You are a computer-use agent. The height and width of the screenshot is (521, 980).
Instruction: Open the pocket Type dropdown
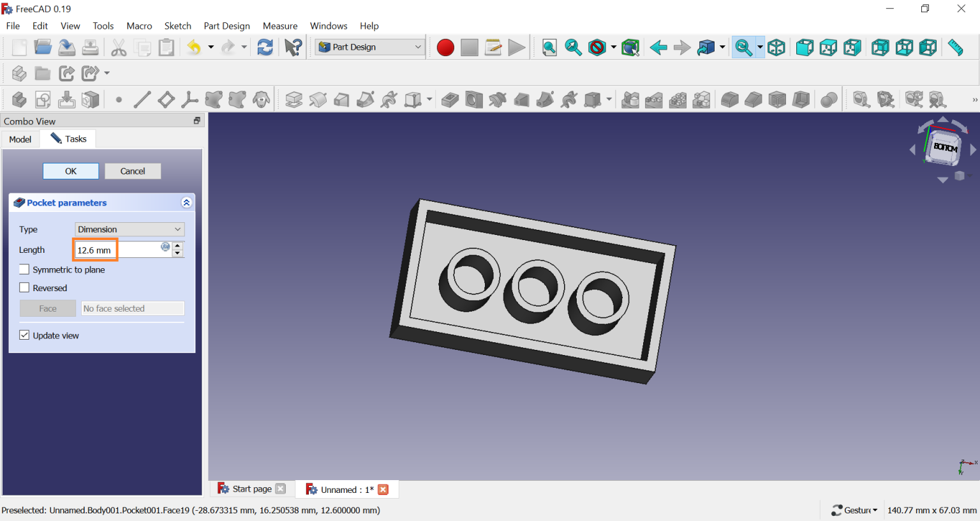click(130, 229)
